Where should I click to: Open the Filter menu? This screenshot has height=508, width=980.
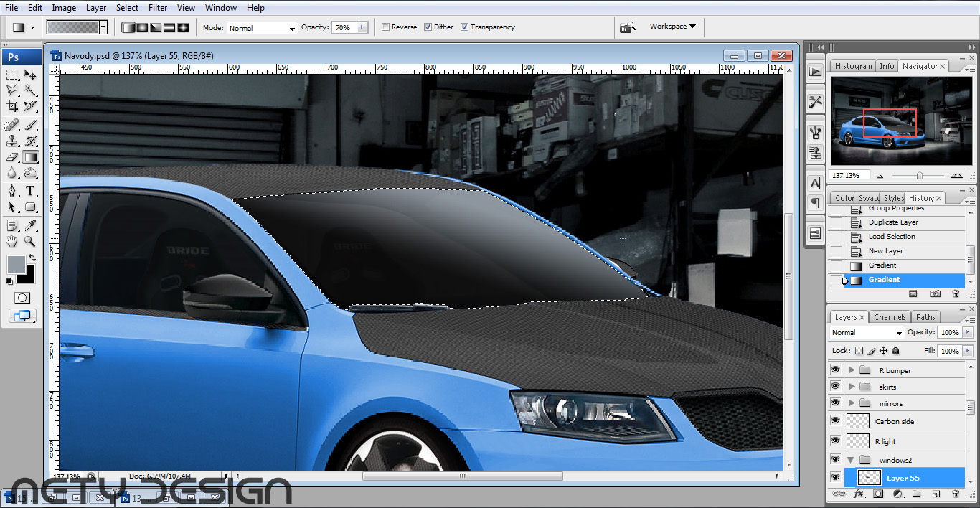tap(158, 8)
